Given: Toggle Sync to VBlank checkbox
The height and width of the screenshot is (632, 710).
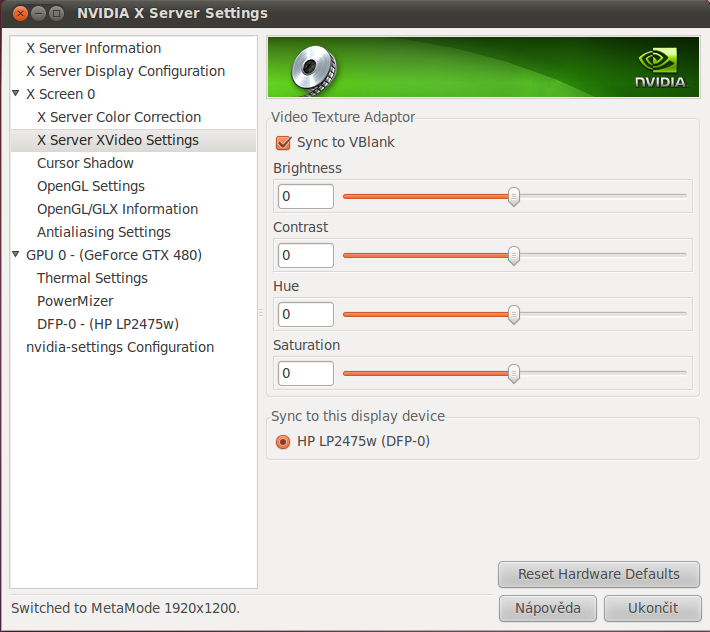Looking at the screenshot, I should 283,143.
